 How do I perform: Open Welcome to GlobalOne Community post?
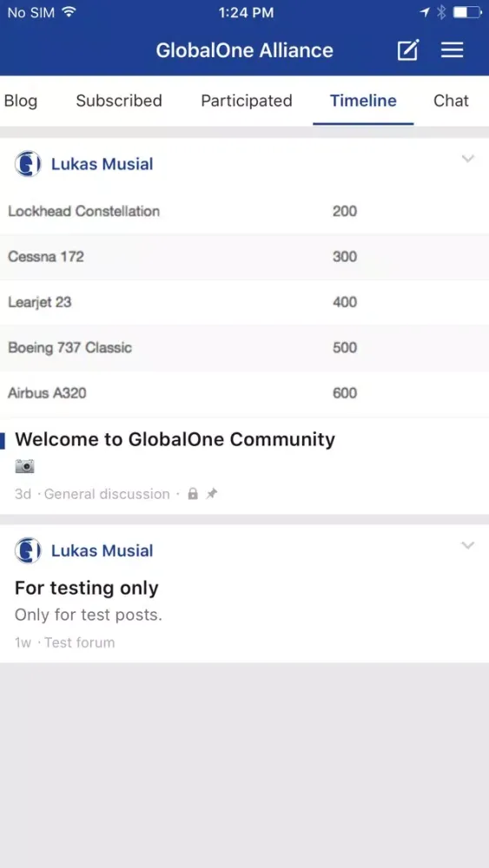pyautogui.click(x=175, y=439)
